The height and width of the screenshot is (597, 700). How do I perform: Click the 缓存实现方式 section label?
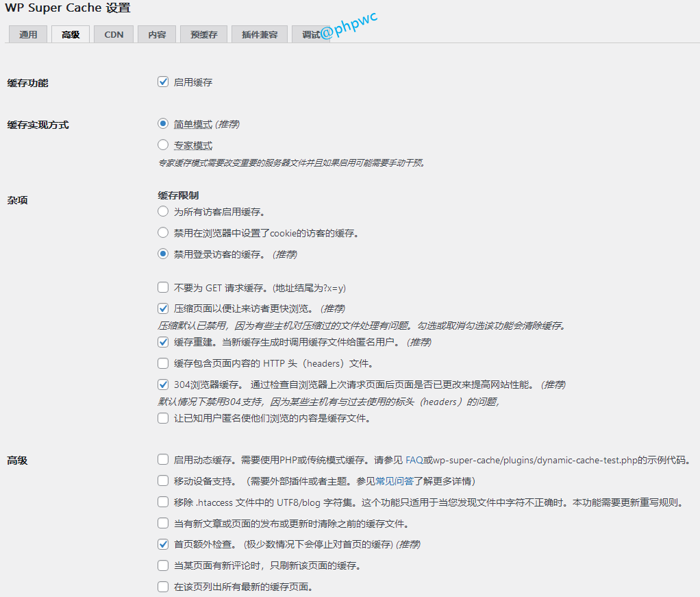coord(38,125)
